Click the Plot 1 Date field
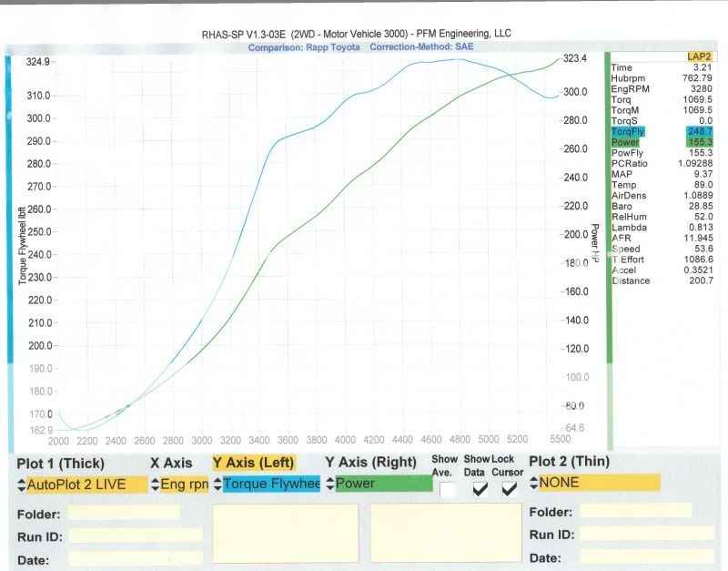 coord(135,556)
